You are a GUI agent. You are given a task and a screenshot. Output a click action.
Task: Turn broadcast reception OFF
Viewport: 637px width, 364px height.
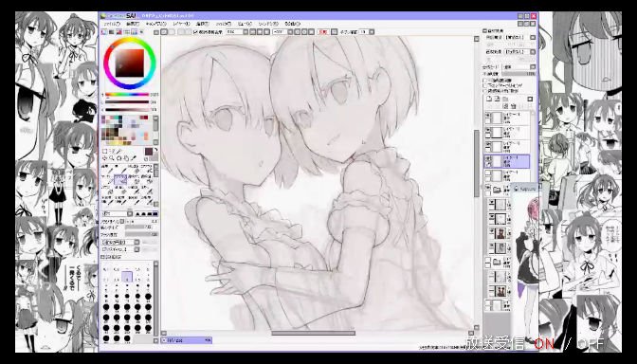click(591, 344)
